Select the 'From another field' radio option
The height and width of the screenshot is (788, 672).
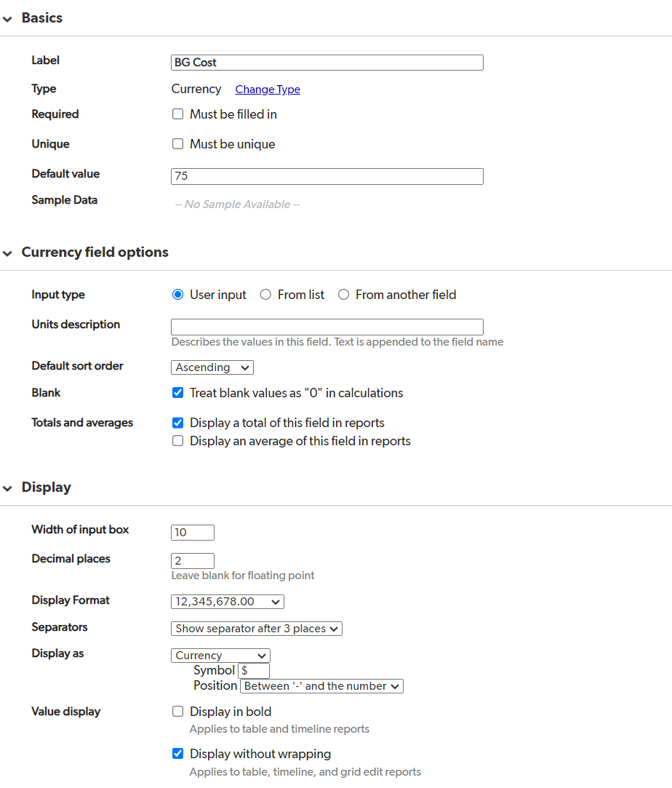point(343,295)
